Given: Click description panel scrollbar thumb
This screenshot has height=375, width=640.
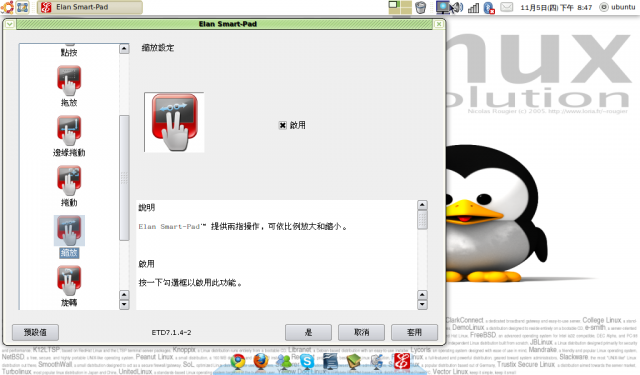Looking at the screenshot, I should [x=422, y=220].
